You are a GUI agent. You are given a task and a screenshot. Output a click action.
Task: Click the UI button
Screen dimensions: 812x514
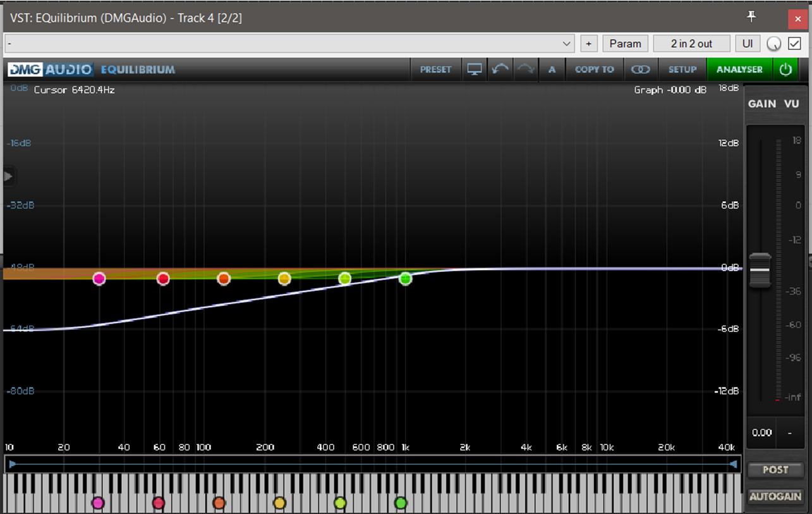(748, 44)
